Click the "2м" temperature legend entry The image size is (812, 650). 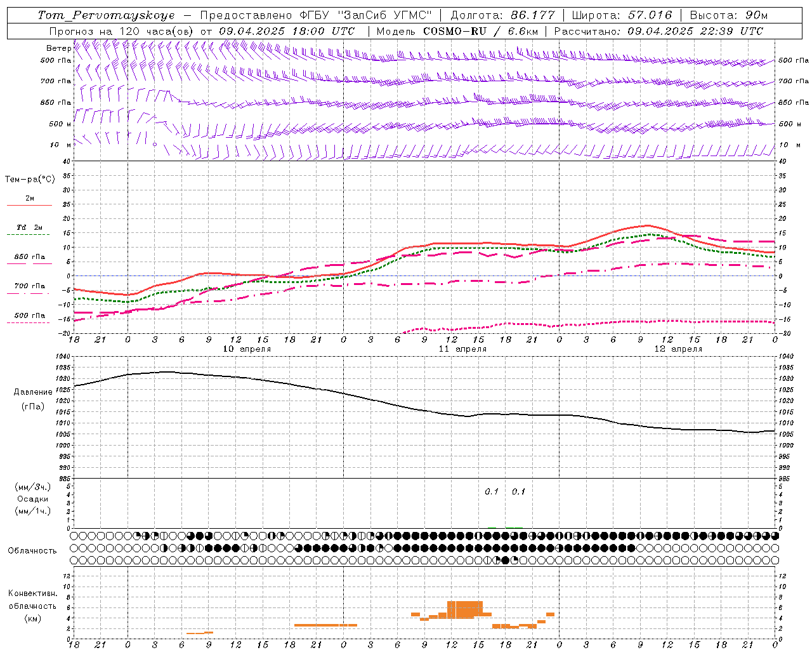pos(30,198)
